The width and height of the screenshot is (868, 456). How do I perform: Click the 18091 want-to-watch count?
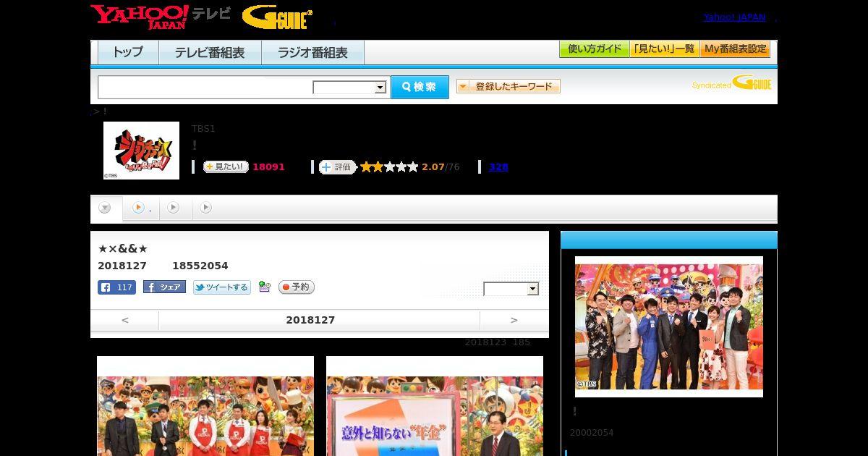click(x=268, y=166)
